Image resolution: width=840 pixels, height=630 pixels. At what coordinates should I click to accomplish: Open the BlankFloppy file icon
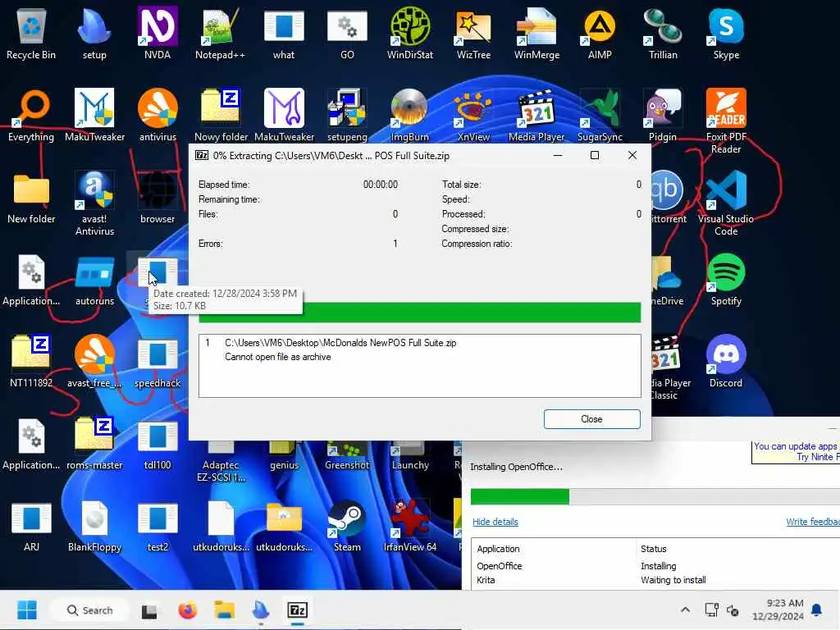click(94, 526)
